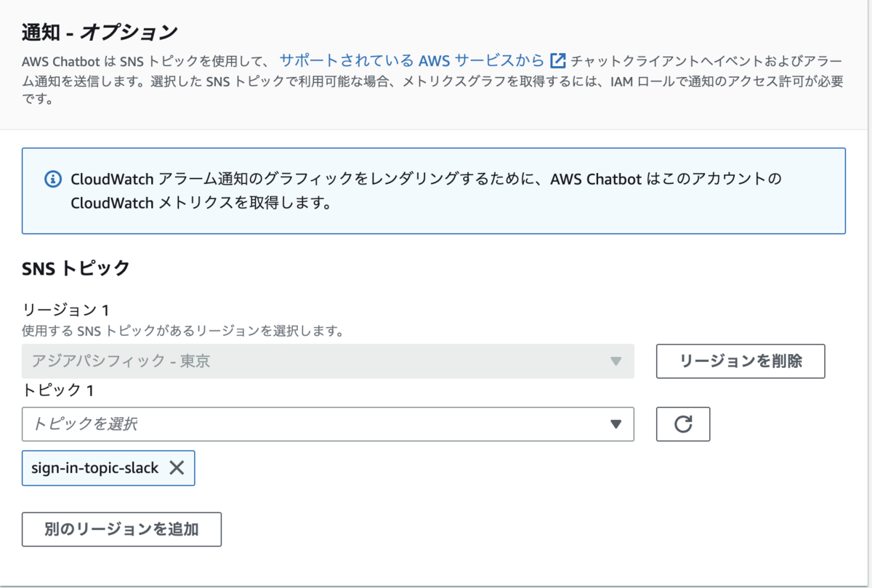Click the トピック 1 label
The width and height of the screenshot is (872, 588).
click(58, 390)
